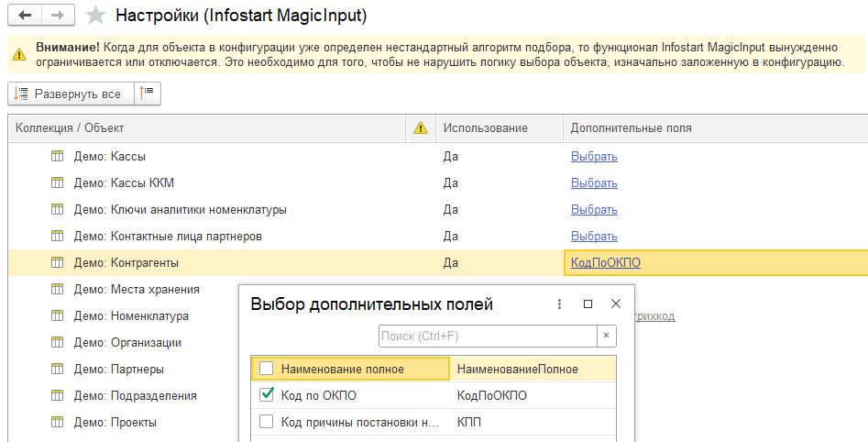Uncheck the Код по ОКПО checkbox
This screenshot has width=868, height=442.
[x=267, y=395]
